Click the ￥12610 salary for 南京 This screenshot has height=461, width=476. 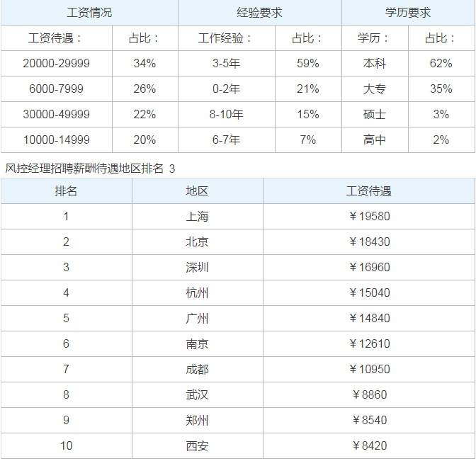pyautogui.click(x=369, y=344)
